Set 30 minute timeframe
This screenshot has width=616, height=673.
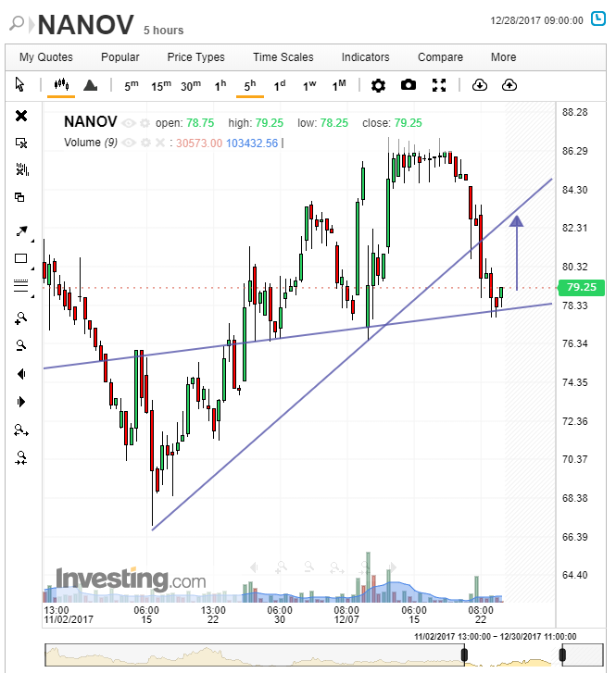coord(191,85)
